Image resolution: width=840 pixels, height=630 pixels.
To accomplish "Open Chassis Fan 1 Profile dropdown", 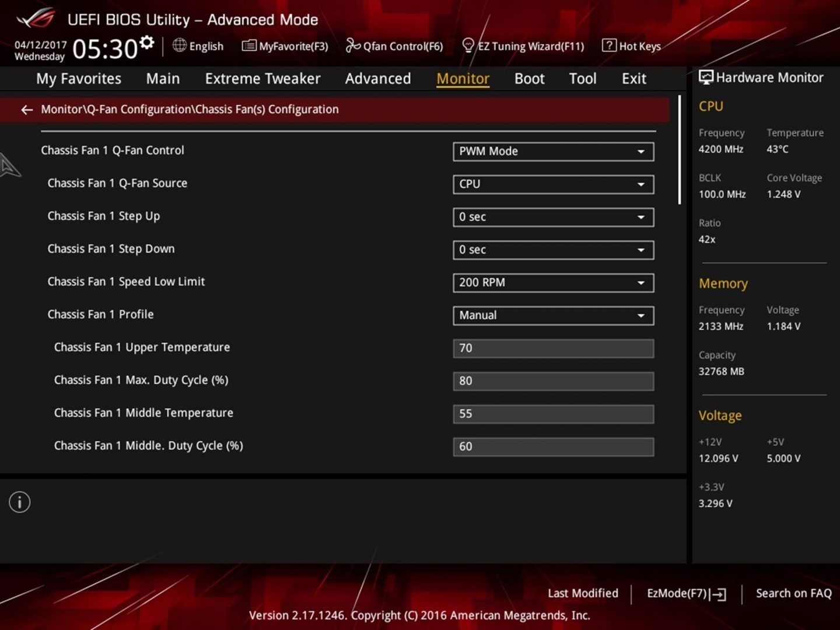I will [x=553, y=316].
